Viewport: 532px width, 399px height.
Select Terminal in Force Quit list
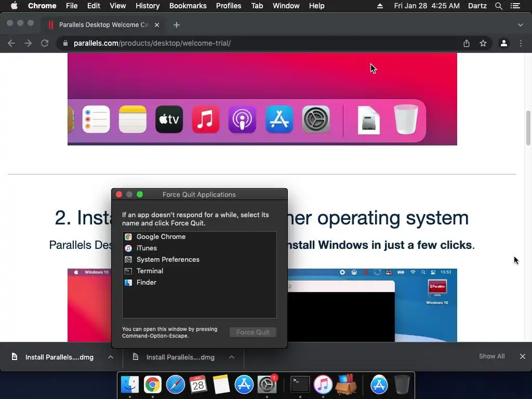199,271
